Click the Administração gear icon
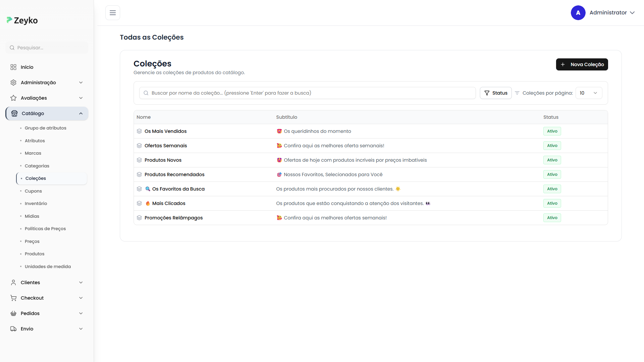Image resolution: width=644 pixels, height=362 pixels. click(x=13, y=83)
